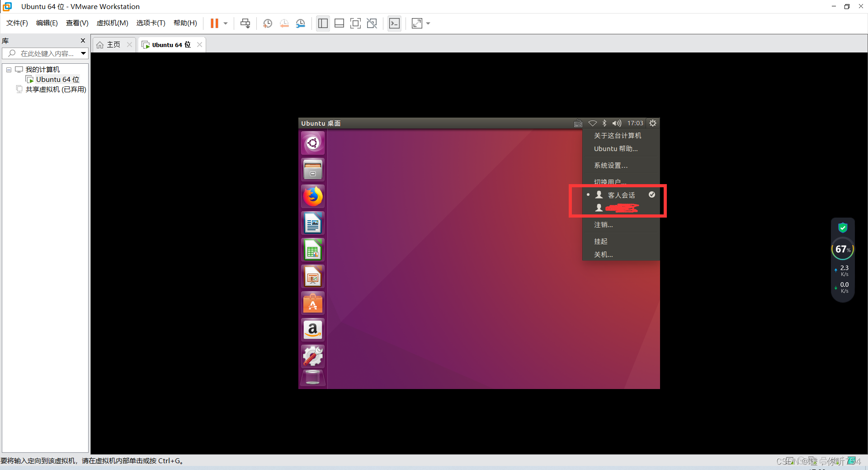
Task: Close the 主页 tab
Action: click(x=130, y=44)
